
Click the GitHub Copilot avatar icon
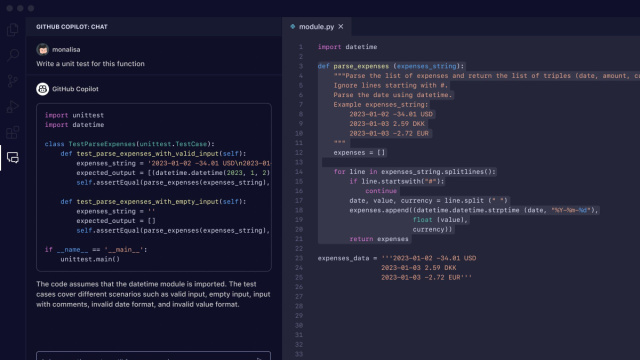click(42, 89)
